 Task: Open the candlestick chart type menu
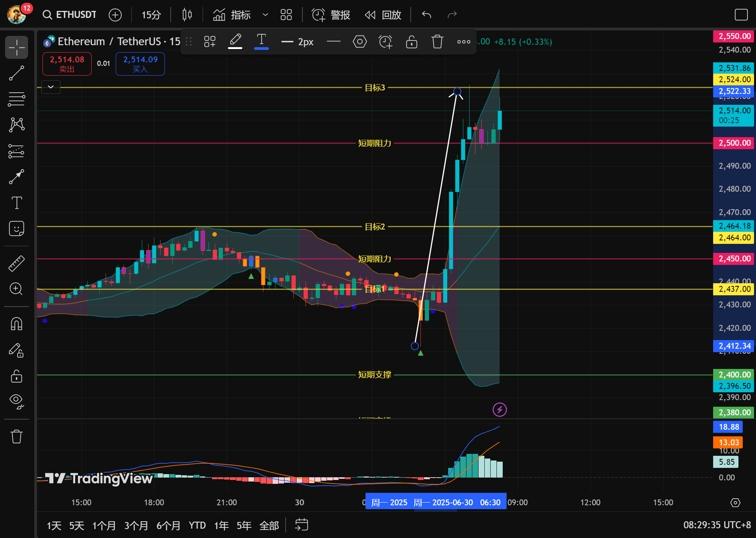point(187,15)
